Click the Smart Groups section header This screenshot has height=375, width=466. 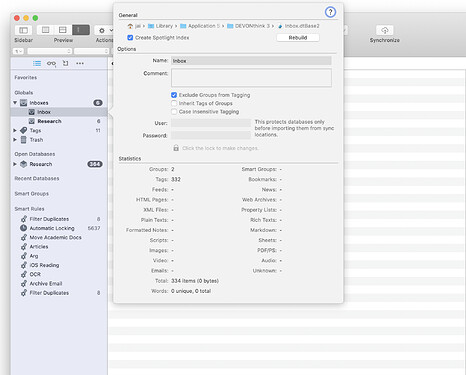coord(31,194)
